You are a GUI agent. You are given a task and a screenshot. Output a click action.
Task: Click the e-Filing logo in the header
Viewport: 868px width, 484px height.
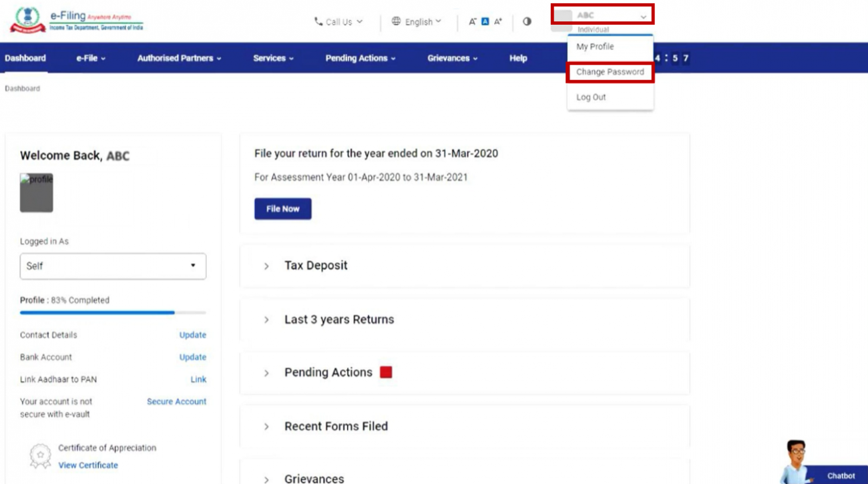(75, 20)
